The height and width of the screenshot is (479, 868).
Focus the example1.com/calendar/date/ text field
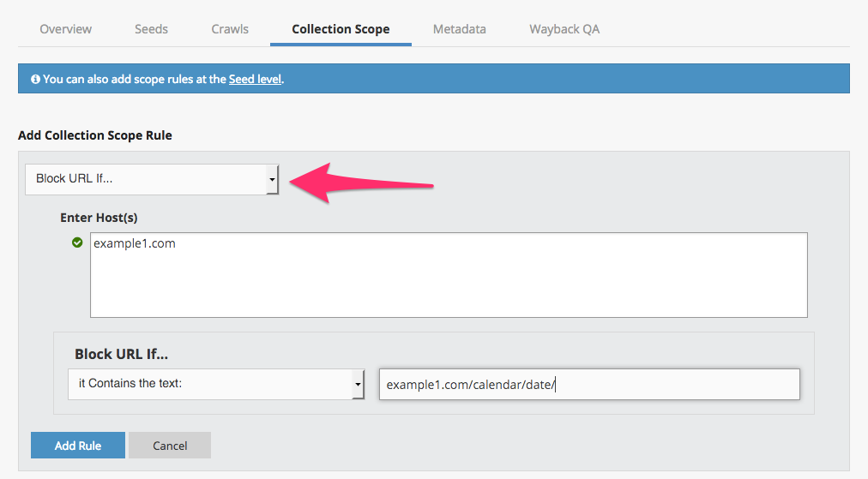588,385
